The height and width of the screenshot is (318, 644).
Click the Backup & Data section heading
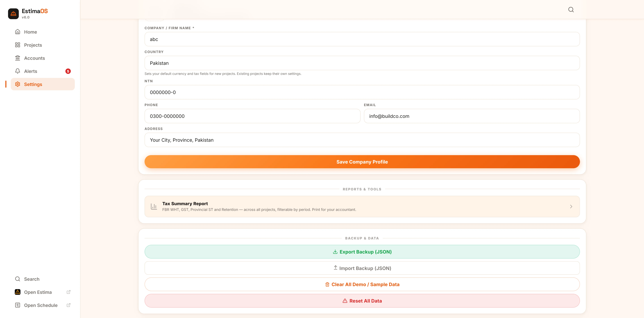point(362,238)
